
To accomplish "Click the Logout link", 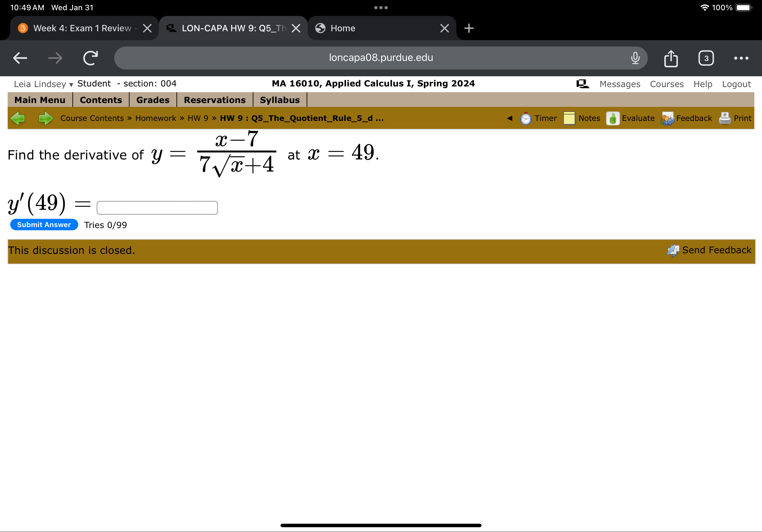I will point(736,84).
